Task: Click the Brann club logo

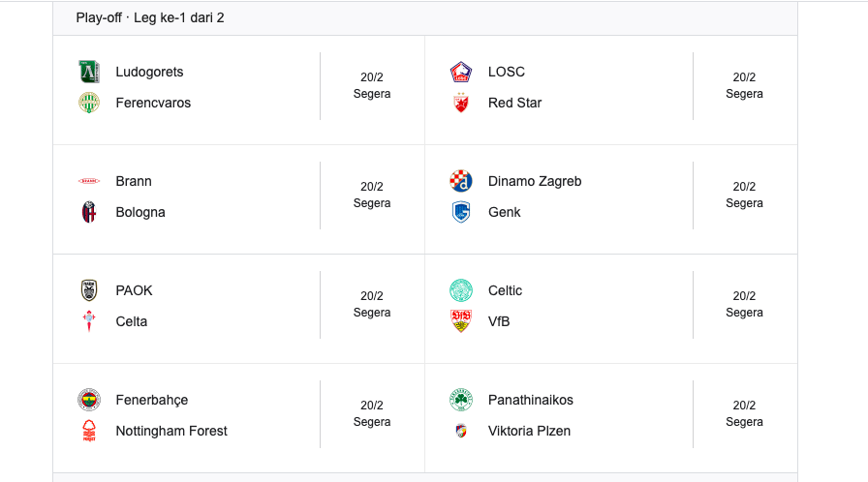Action: click(89, 181)
